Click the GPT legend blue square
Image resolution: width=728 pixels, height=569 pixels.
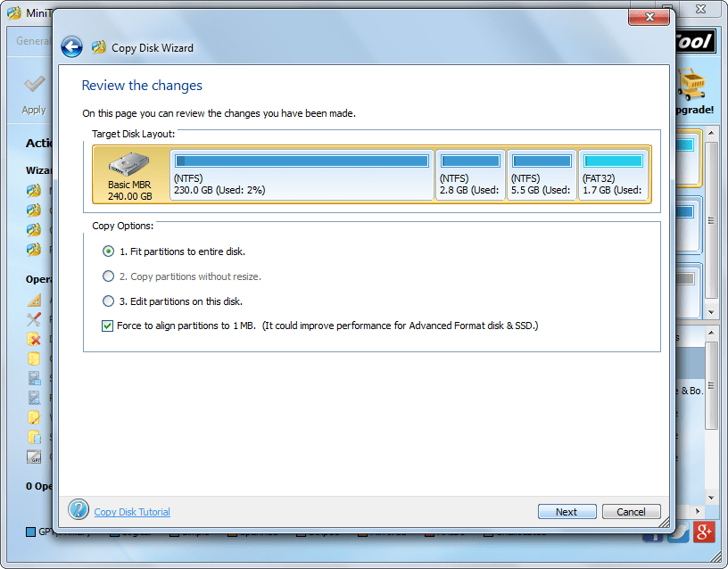tap(30, 532)
